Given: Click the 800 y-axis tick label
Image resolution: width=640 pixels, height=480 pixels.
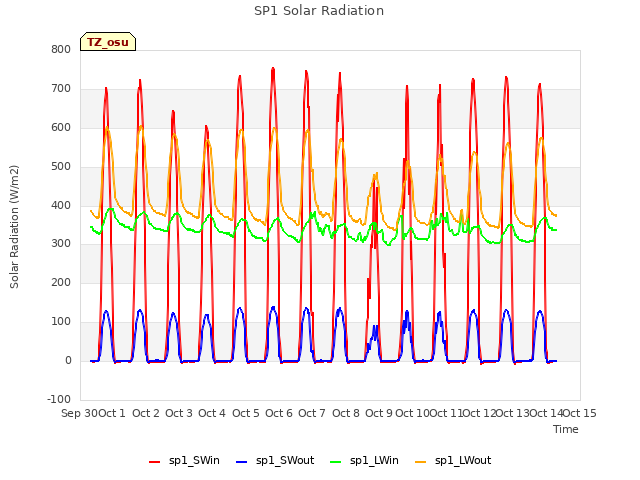Looking at the screenshot, I should [61, 49].
